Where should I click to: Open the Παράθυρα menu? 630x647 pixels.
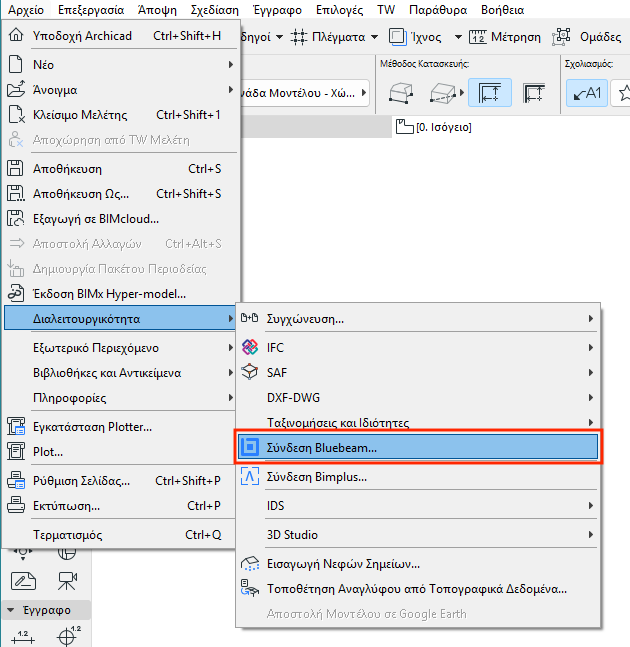pyautogui.click(x=438, y=9)
